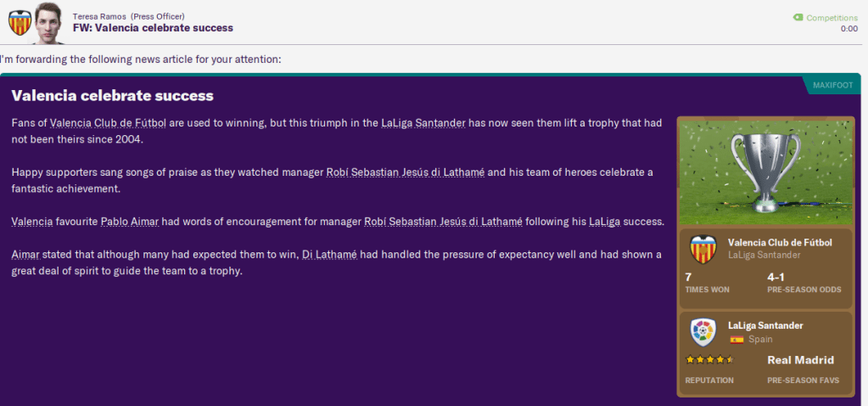Viewport: 868px width, 406px height.
Task: Click the MAXIFOOT source tag
Action: [832, 86]
